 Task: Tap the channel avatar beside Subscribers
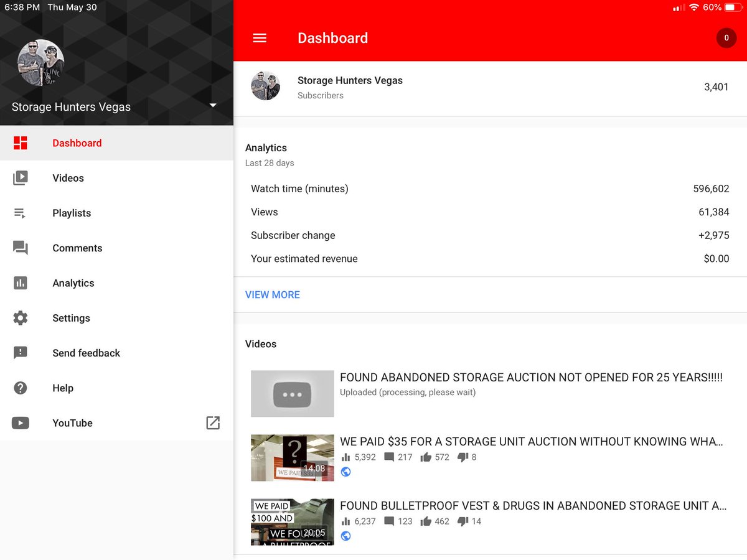265,86
